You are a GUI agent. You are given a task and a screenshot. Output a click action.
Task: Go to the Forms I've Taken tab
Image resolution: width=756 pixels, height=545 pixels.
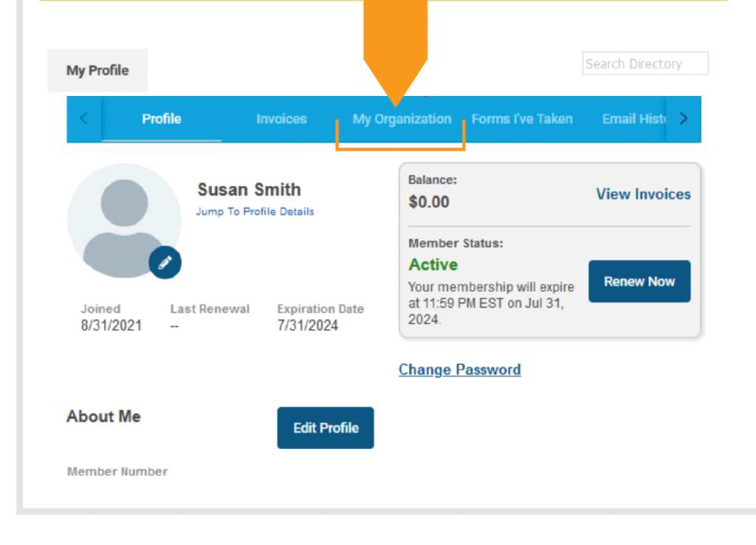point(522,119)
